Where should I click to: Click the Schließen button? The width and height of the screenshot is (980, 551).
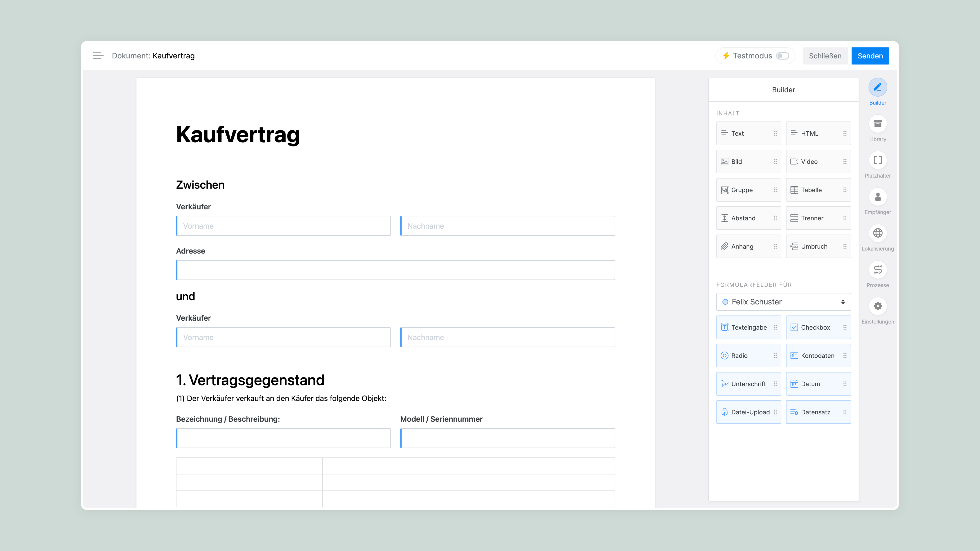825,56
